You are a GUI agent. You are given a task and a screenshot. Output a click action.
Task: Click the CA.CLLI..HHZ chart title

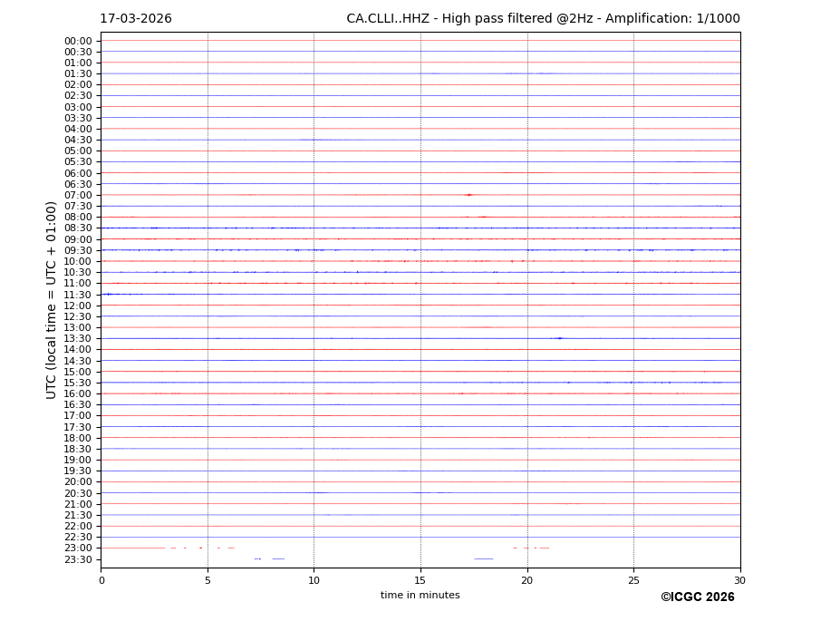click(543, 19)
